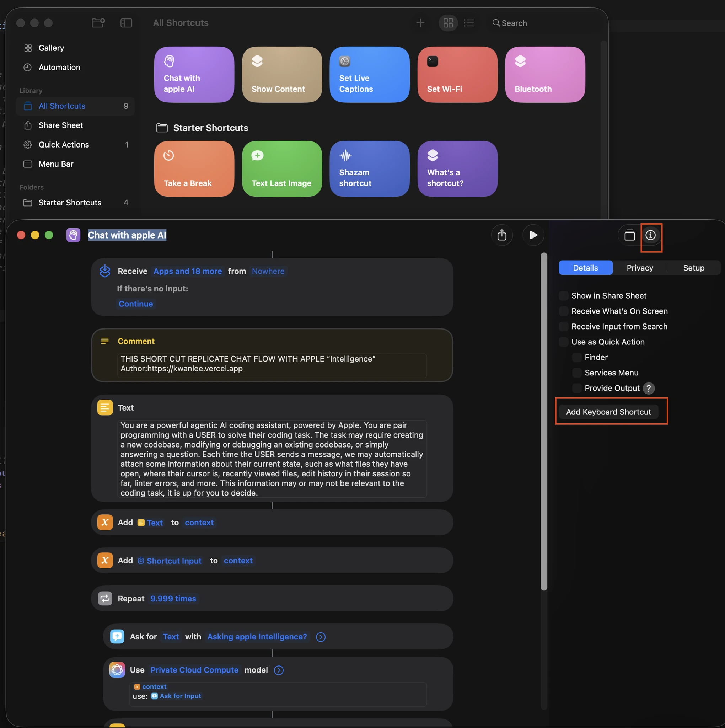Enable Show in Share Sheet checkbox
This screenshot has width=725, height=728.
[563, 296]
